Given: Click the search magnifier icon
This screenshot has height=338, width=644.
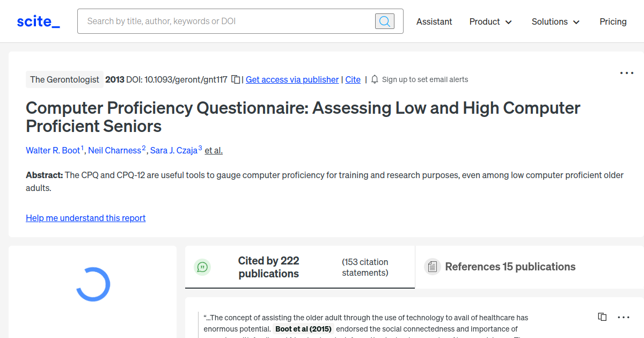Looking at the screenshot, I should tap(384, 21).
